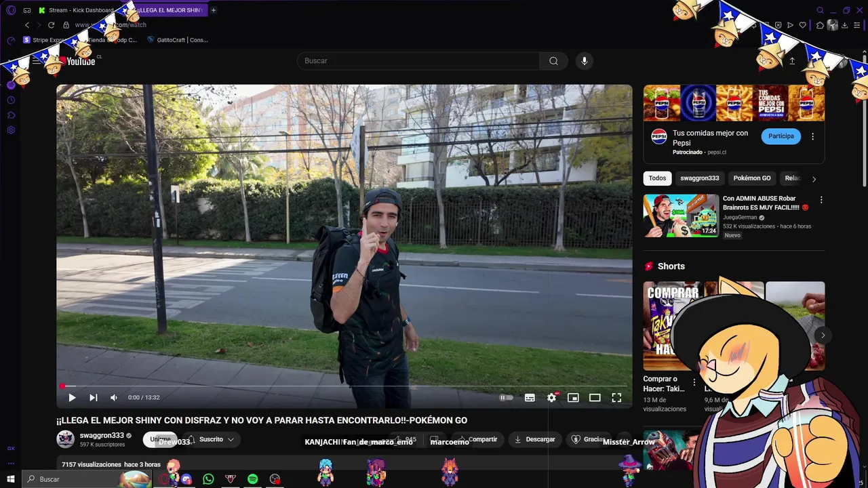Reload the page with the refresh icon

point(51,25)
